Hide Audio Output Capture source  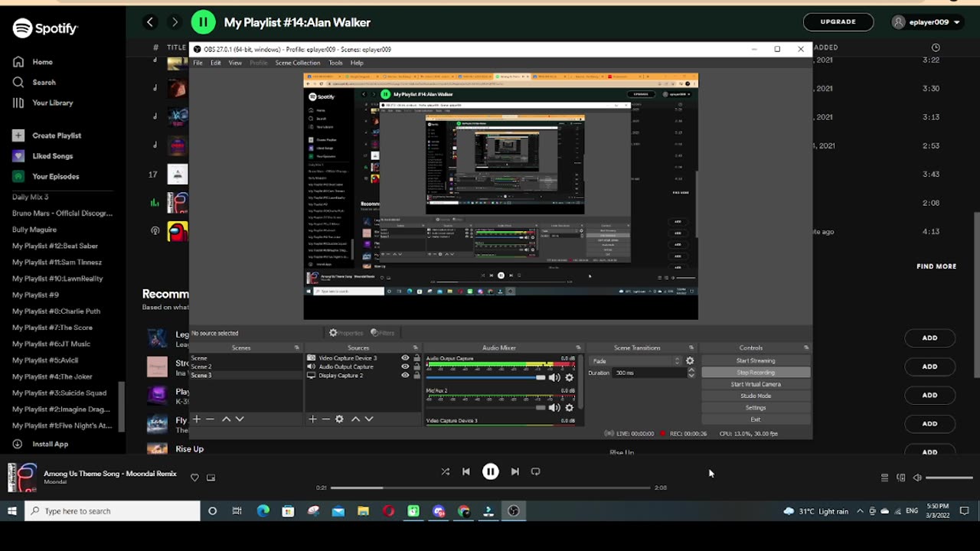point(405,367)
